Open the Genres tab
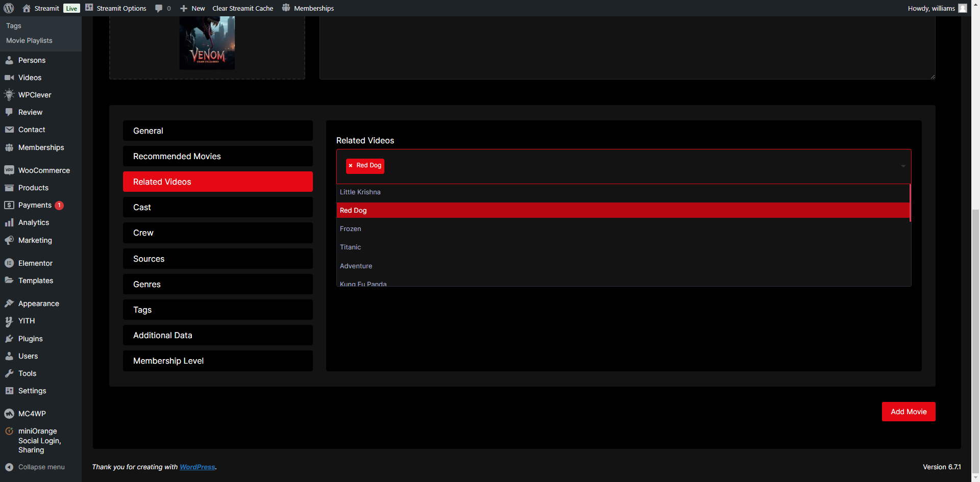The image size is (980, 482). (x=218, y=284)
